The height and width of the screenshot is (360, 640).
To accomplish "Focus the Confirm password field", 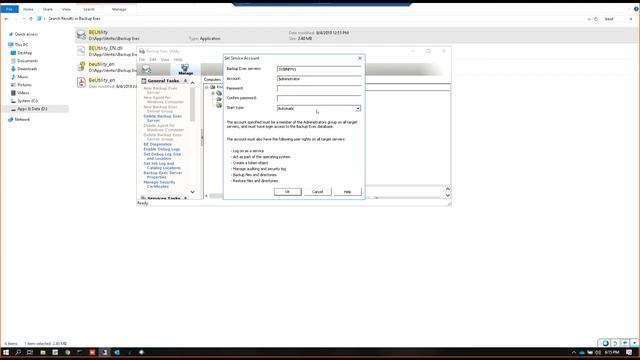I will (x=319, y=98).
